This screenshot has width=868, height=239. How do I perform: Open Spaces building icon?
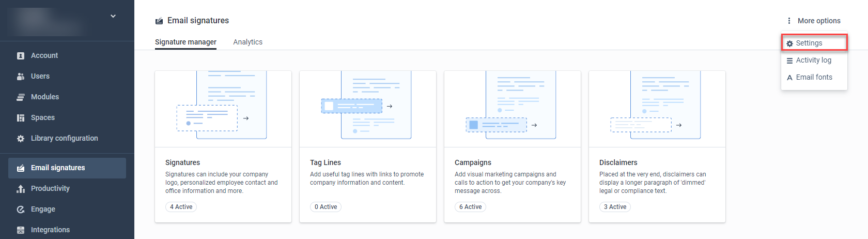[21, 118]
